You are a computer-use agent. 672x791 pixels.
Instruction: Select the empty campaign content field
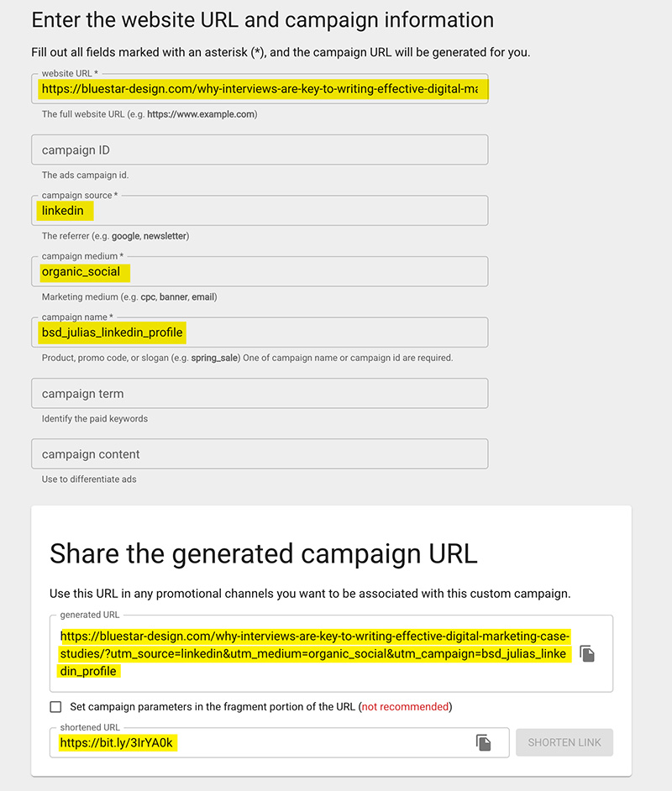(x=260, y=454)
